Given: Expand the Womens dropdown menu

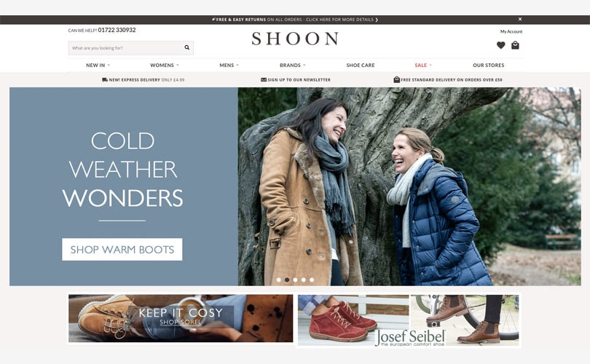Looking at the screenshot, I should point(165,65).
